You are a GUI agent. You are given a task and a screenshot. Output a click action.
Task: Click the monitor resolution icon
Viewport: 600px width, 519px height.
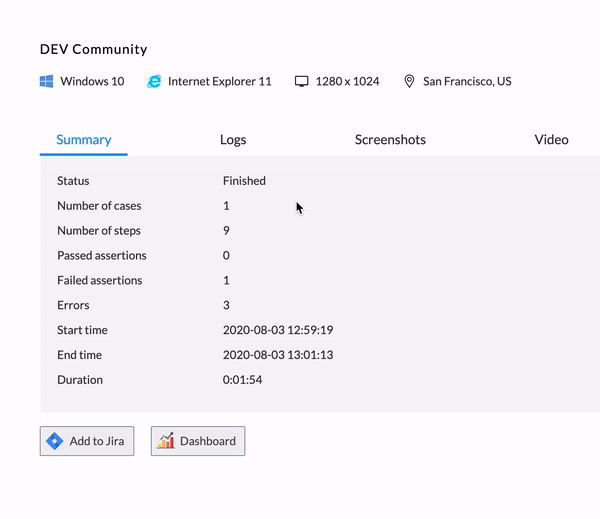pos(302,81)
